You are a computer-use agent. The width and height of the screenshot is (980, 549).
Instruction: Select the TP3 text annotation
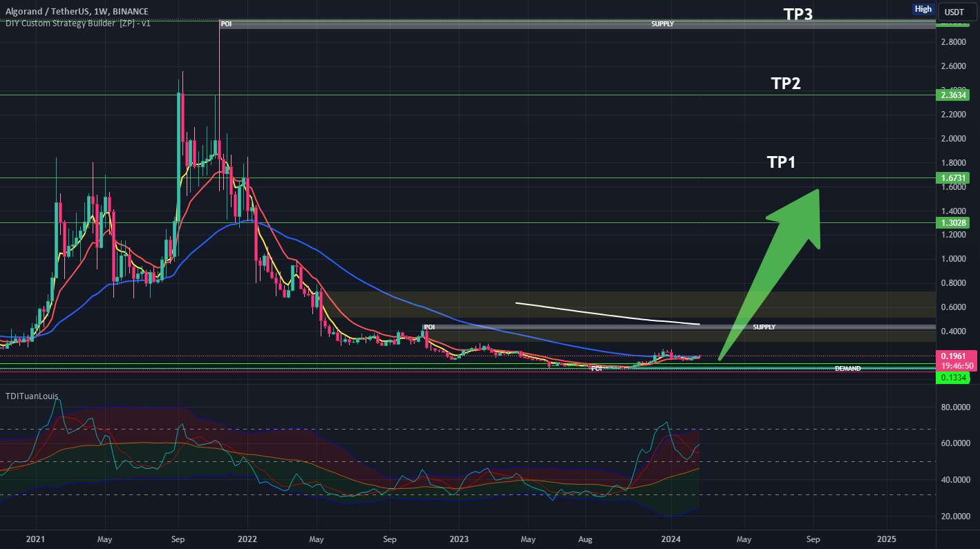(798, 13)
